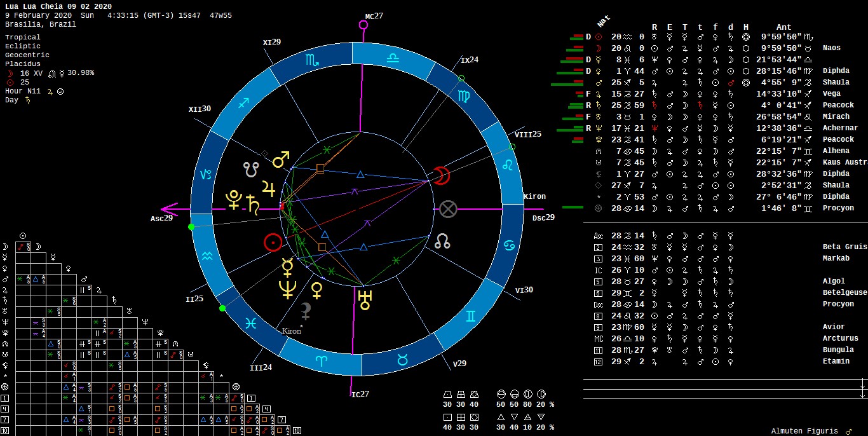Click the XI29 house cusp label
The image size is (868, 436).
(272, 42)
